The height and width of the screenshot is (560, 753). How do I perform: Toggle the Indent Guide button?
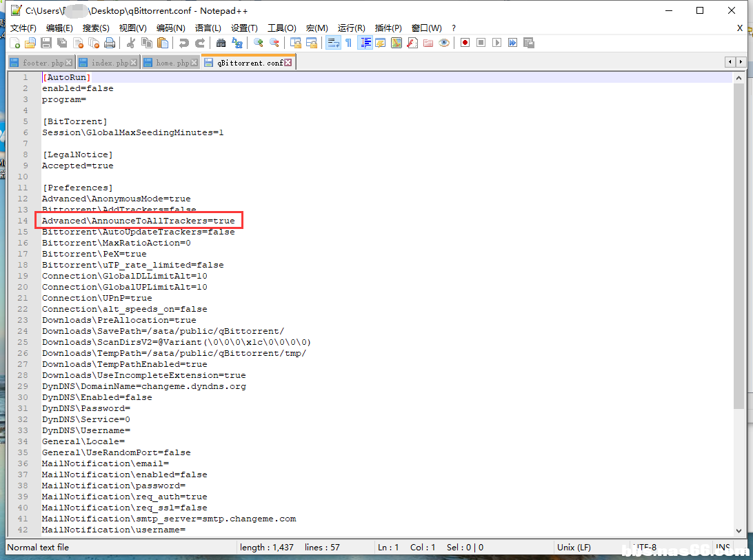[365, 43]
